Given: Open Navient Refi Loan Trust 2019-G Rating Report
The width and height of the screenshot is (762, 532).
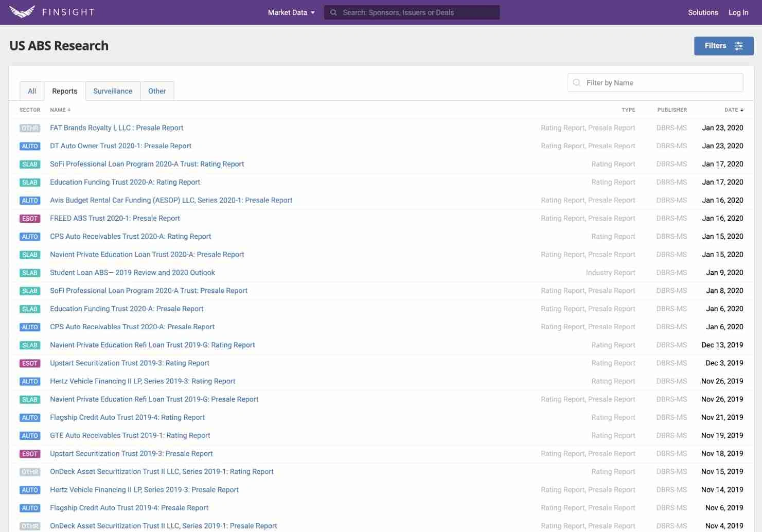Looking at the screenshot, I should pyautogui.click(x=152, y=345).
